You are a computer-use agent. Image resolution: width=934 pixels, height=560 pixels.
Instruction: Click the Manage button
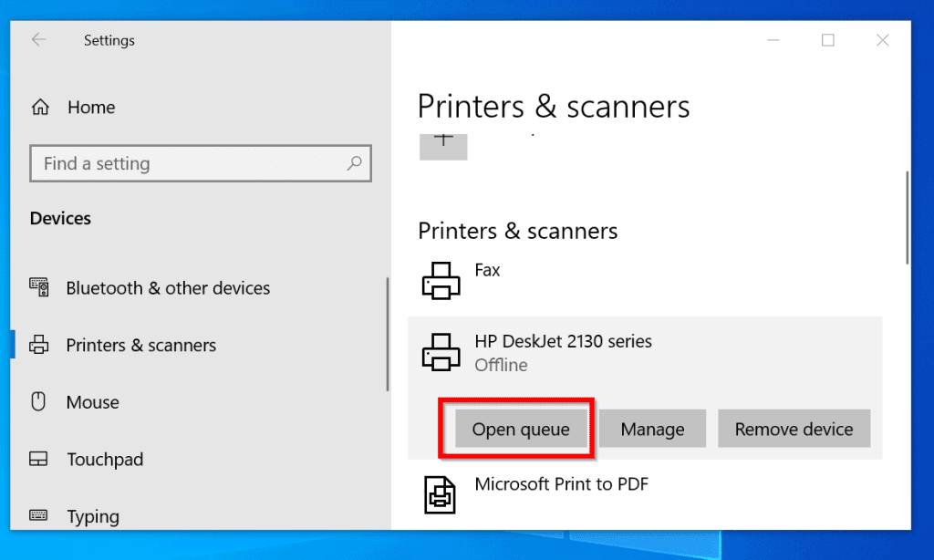coord(652,429)
